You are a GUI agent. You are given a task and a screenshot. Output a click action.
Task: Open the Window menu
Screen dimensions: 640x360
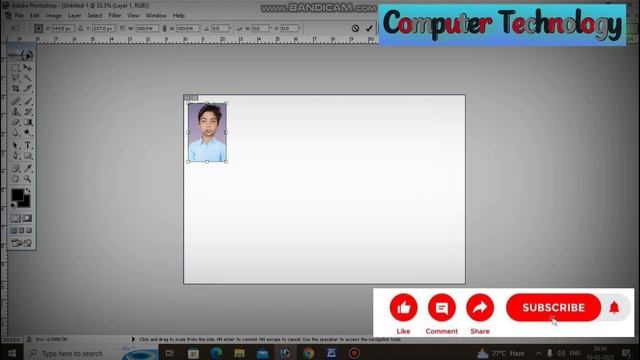(156, 16)
